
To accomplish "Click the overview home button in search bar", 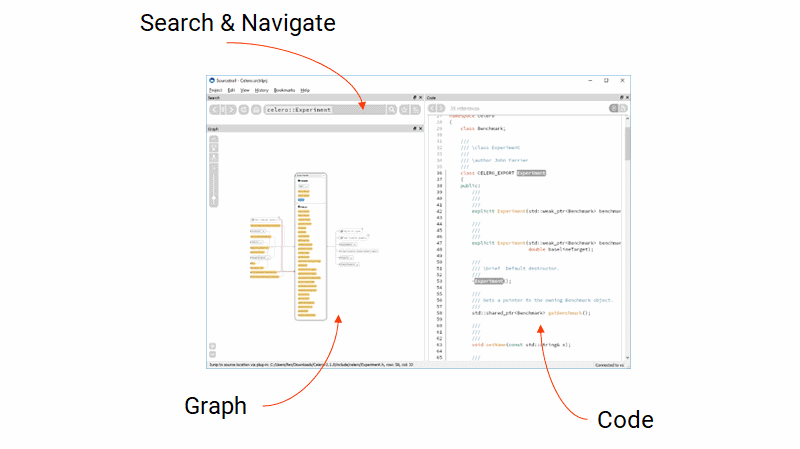I will (x=256, y=109).
